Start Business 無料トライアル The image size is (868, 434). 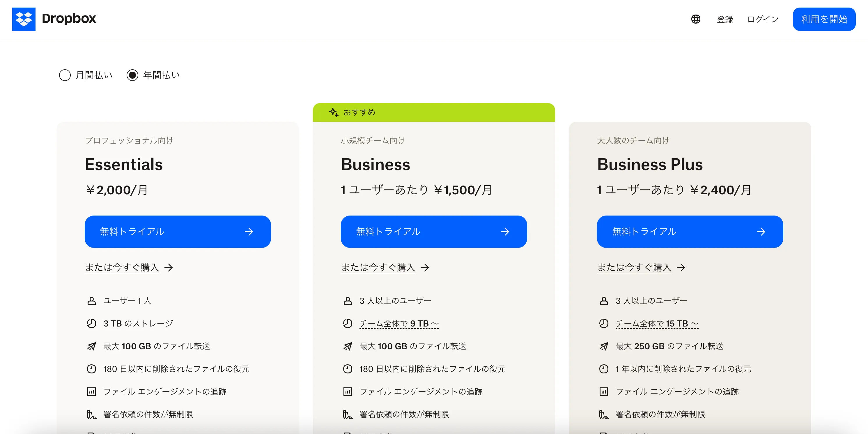pos(434,232)
